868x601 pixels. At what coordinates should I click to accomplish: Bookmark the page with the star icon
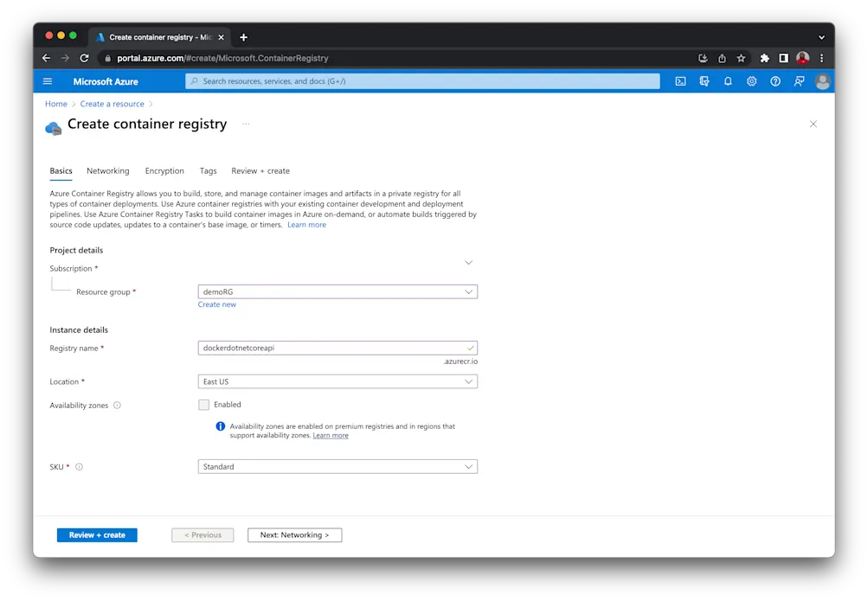(741, 58)
